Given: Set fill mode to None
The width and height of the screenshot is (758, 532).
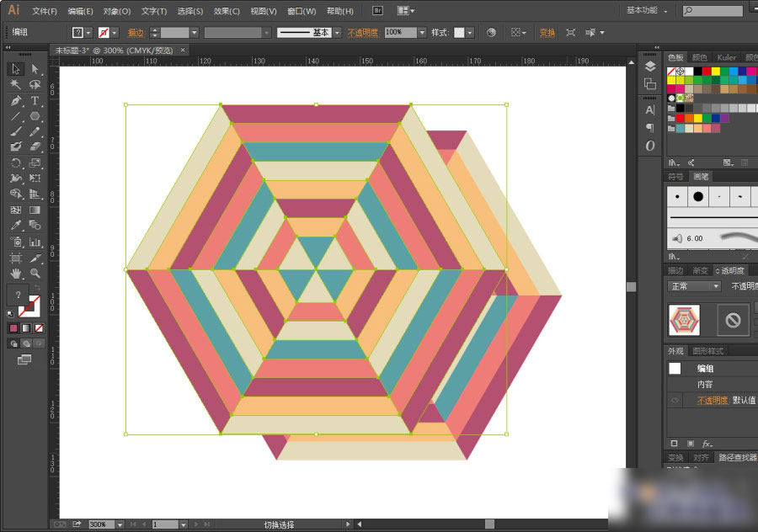Looking at the screenshot, I should coord(39,328).
